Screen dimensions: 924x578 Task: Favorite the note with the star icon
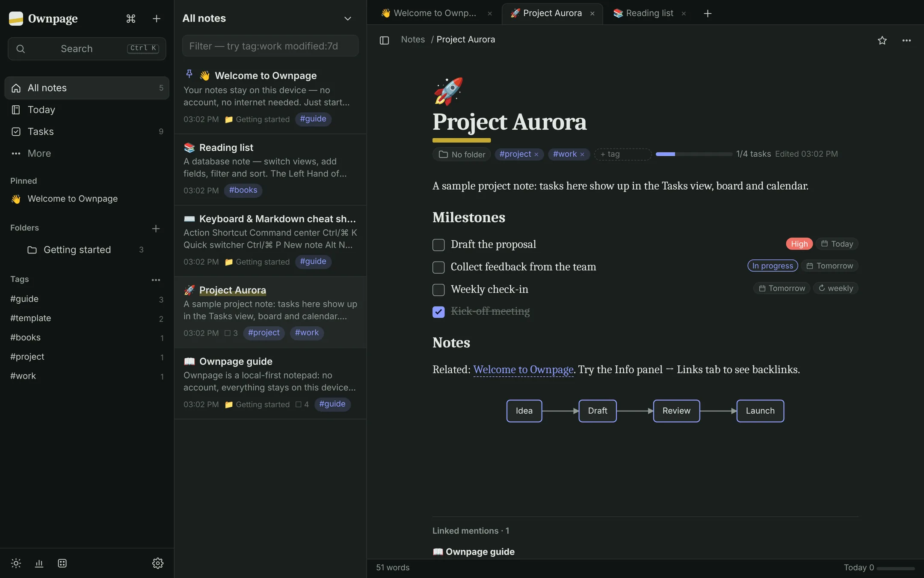(882, 40)
